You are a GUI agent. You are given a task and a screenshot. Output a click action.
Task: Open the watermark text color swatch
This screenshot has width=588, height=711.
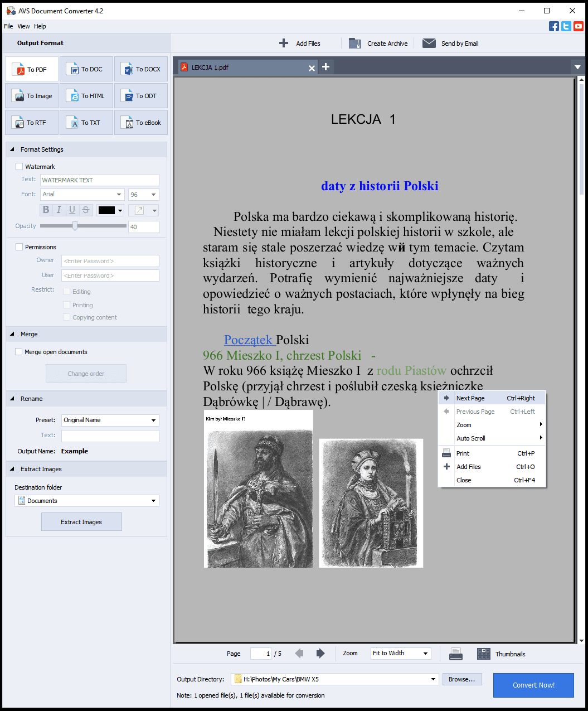tap(110, 210)
